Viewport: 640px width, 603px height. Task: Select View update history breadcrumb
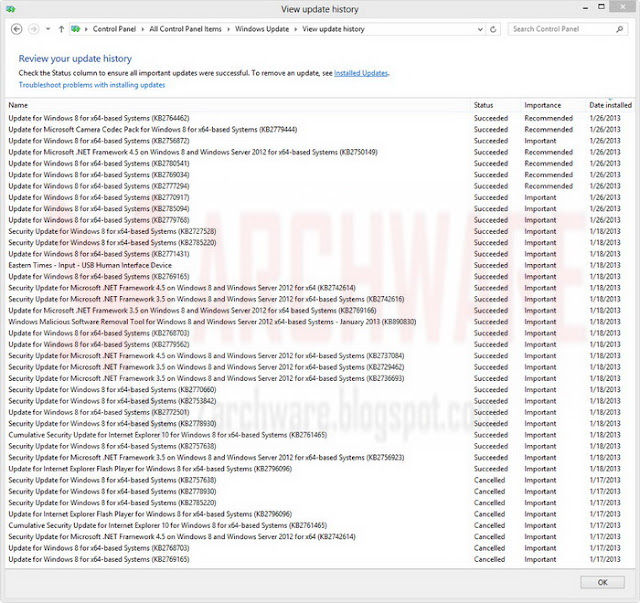coord(333,29)
